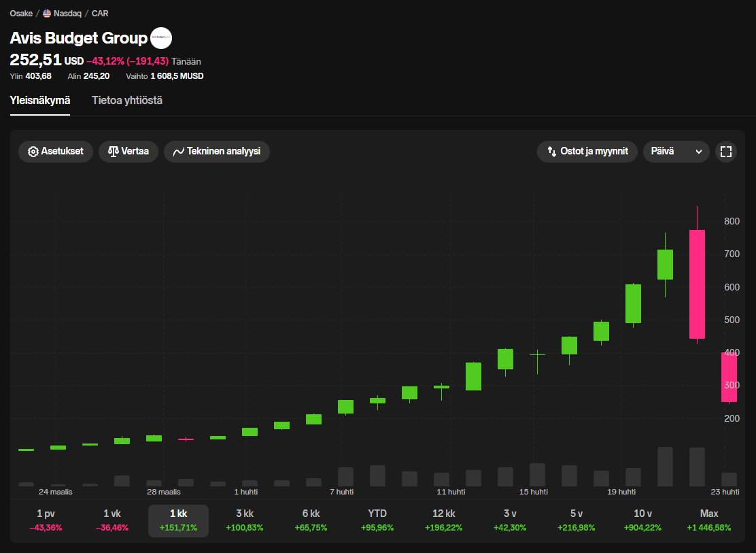Click the 1 huhti date label

click(x=246, y=492)
